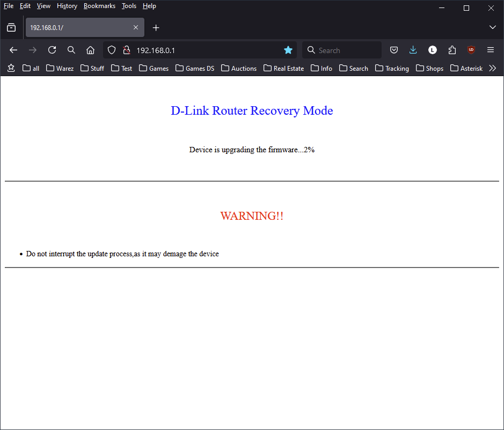This screenshot has height=430, width=504.
Task: Toggle the bookmark star for this page
Action: pyautogui.click(x=288, y=50)
